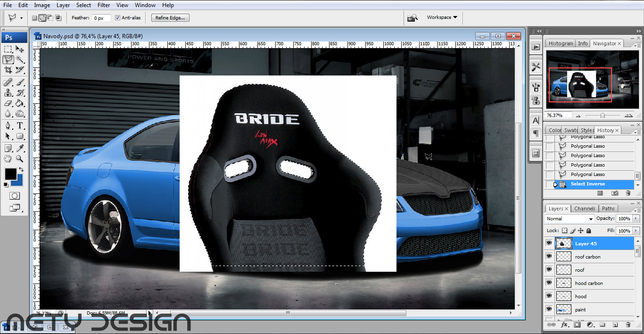Select the Crop tool
644x334 pixels.
8,70
